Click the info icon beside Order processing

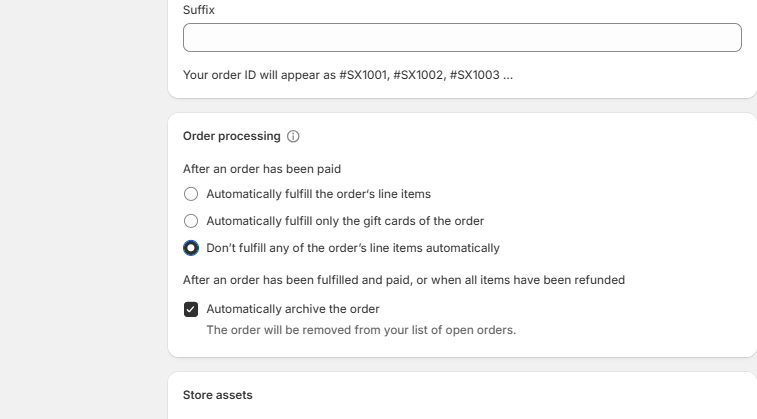pos(293,136)
